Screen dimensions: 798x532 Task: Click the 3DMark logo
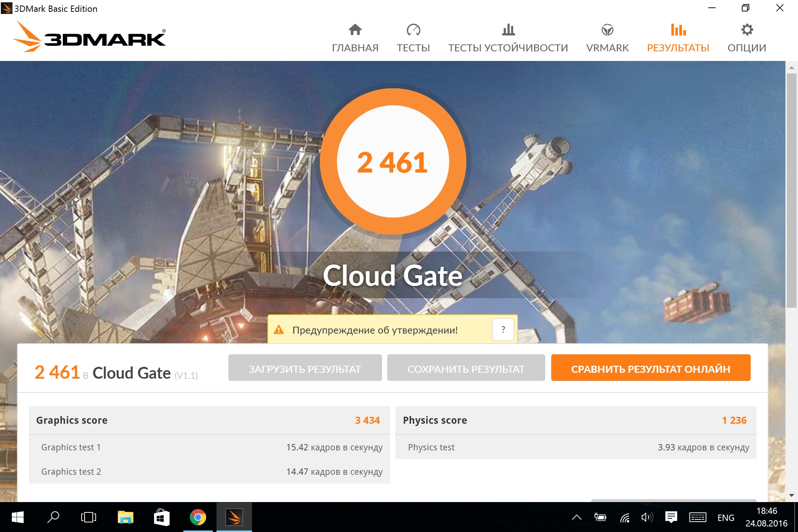click(89, 37)
